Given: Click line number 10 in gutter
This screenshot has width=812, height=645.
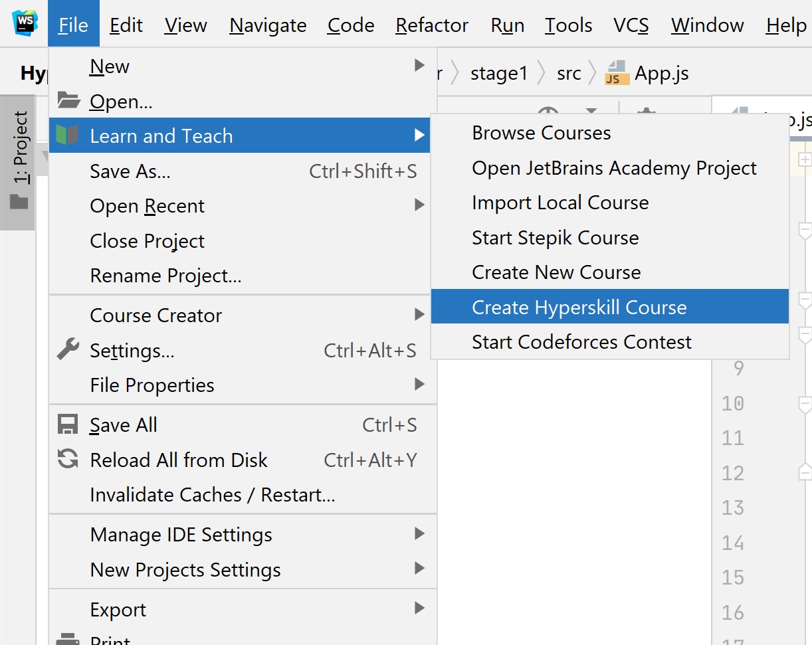Looking at the screenshot, I should click(x=732, y=403).
